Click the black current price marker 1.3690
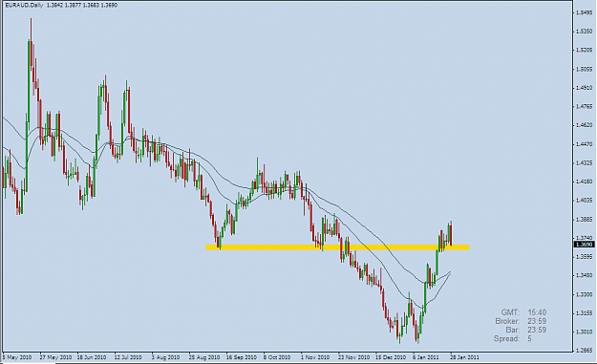The image size is (597, 364). [584, 244]
